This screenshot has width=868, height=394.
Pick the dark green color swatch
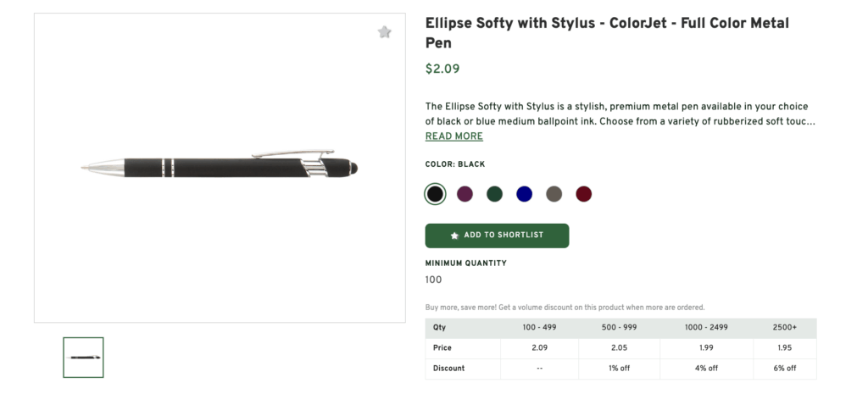click(494, 194)
